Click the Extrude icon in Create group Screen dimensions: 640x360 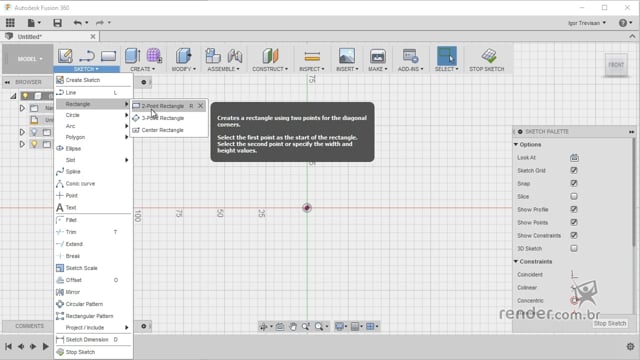tap(133, 56)
